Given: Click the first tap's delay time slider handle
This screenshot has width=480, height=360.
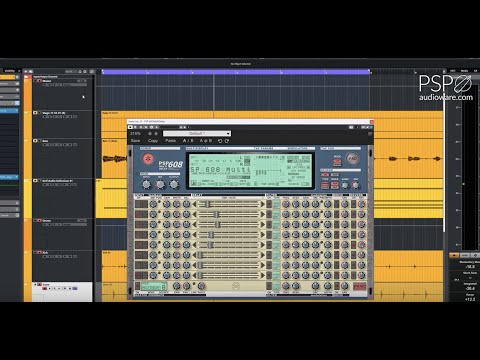Looking at the screenshot, I should pyautogui.click(x=207, y=204).
